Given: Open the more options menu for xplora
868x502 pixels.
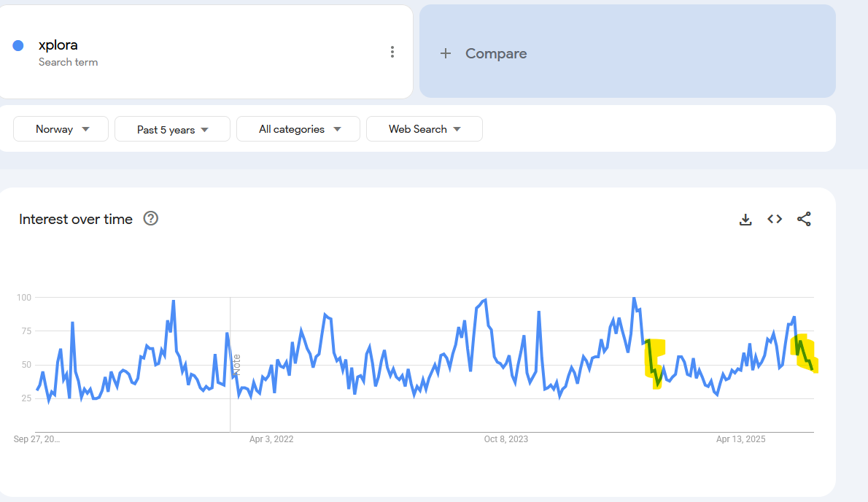Looking at the screenshot, I should click(x=392, y=52).
